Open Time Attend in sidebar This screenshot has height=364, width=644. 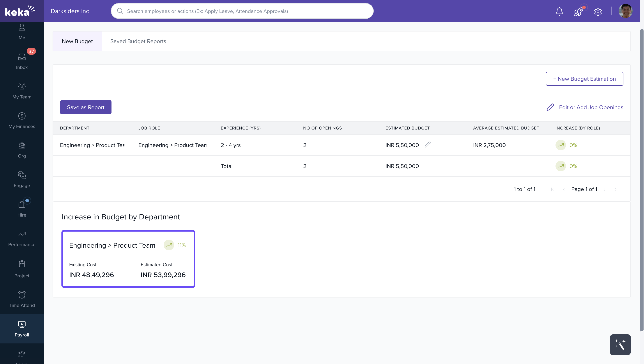(22, 299)
